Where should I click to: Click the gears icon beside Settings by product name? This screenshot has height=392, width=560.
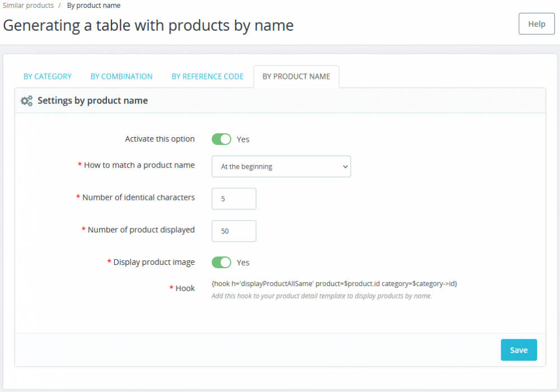tap(26, 100)
